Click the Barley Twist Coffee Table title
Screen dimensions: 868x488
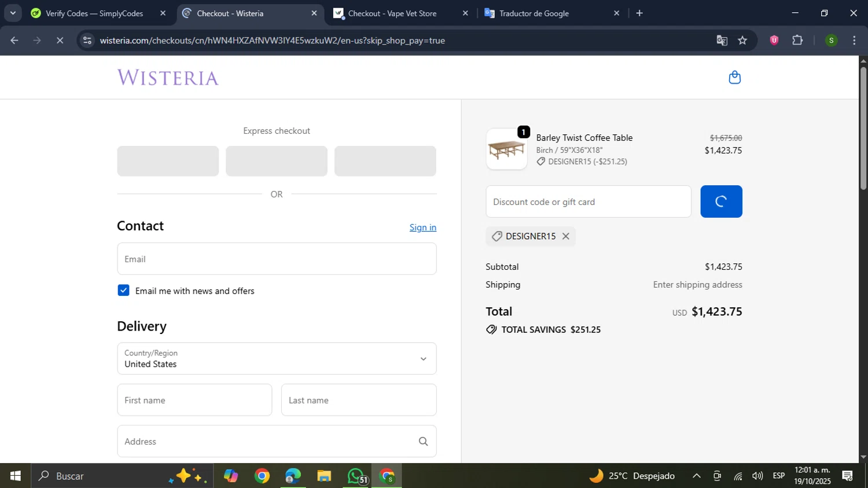pyautogui.click(x=584, y=138)
